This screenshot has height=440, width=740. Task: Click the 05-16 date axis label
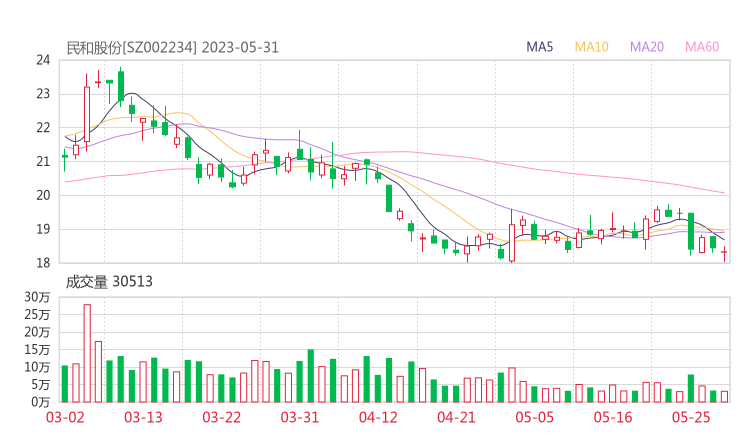[613, 417]
